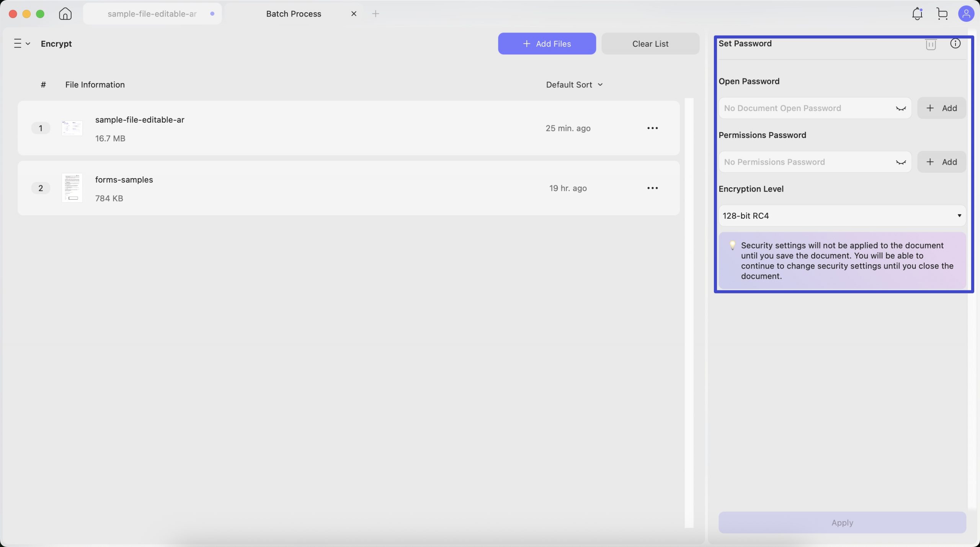Open more options for forms-samples
Image resolution: width=980 pixels, height=547 pixels.
653,188
